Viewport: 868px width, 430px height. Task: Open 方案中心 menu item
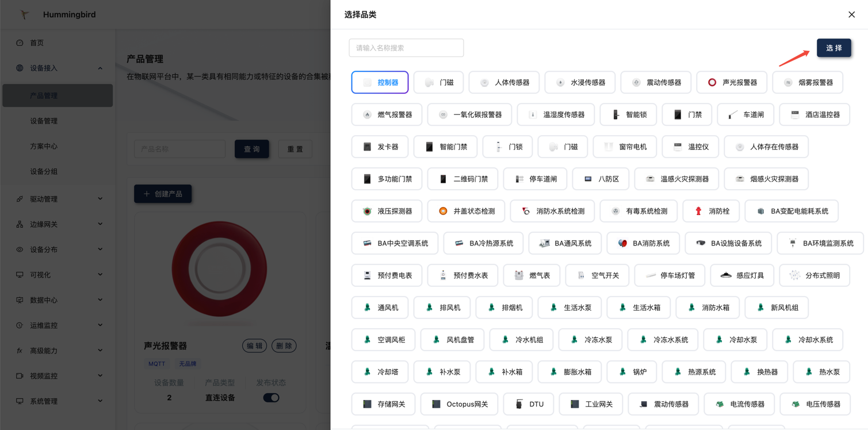[44, 147]
